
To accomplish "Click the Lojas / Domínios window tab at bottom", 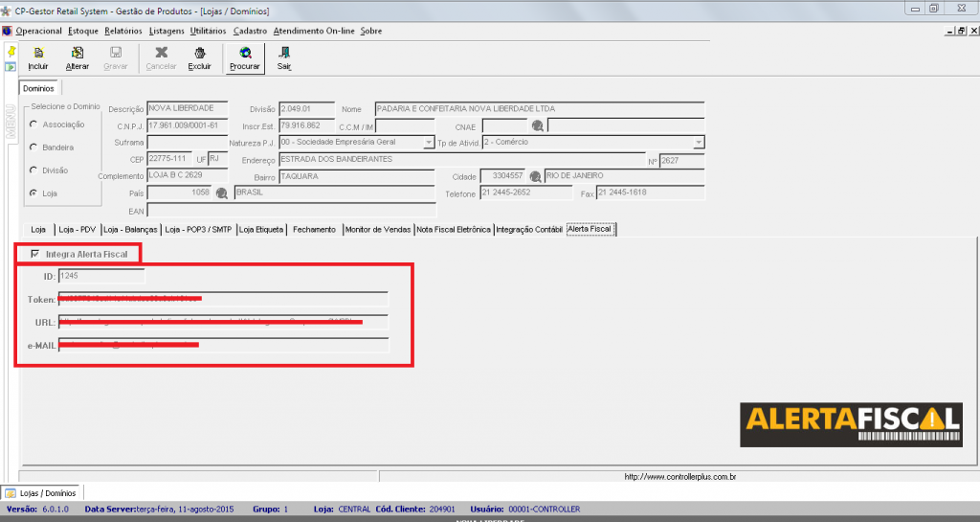I will (x=42, y=492).
